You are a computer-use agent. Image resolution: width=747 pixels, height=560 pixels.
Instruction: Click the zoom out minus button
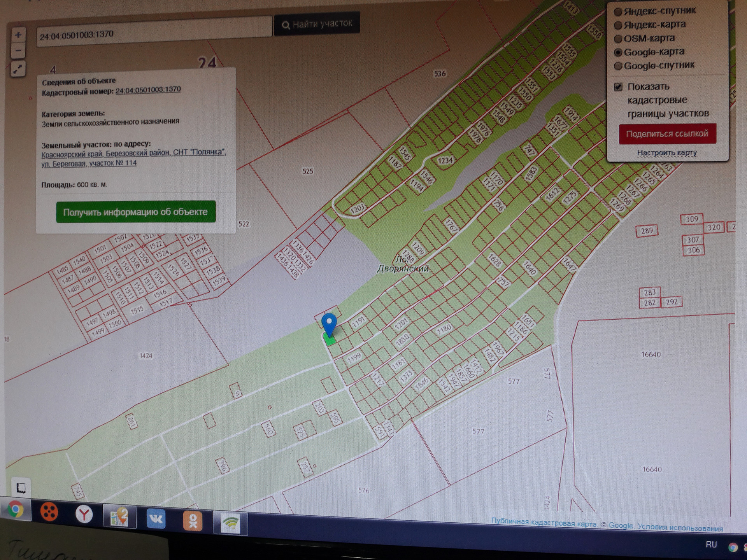coord(18,51)
